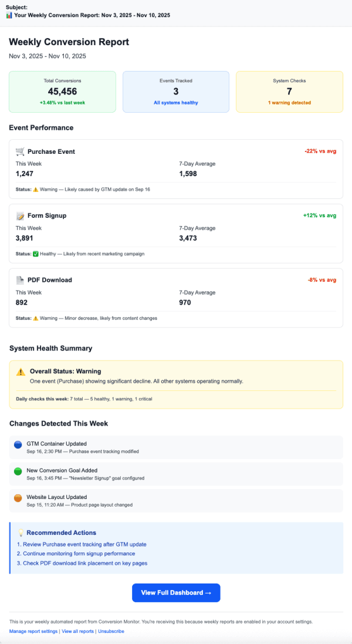Click the bar chart icon in subject

(9, 15)
